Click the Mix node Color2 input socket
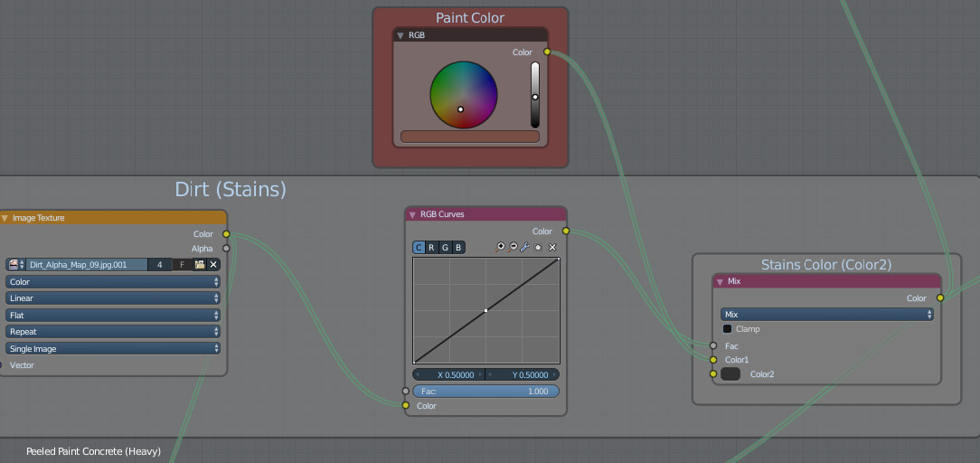The width and height of the screenshot is (980, 463). (713, 374)
